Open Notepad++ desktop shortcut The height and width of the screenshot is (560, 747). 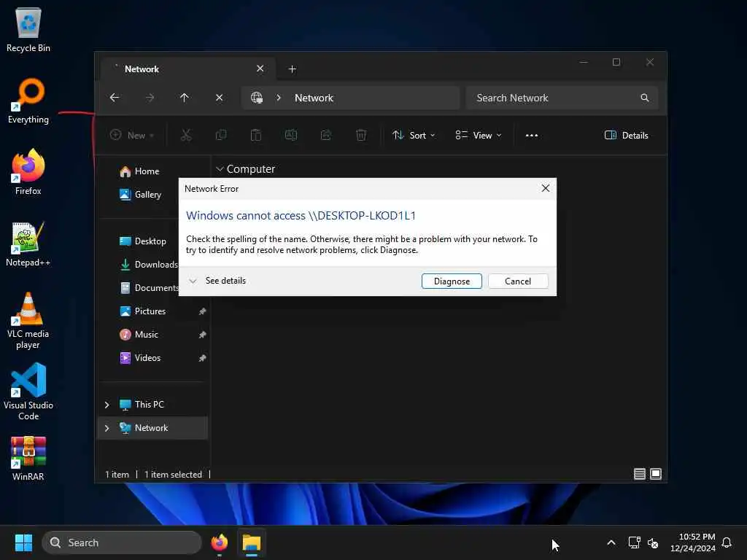28,244
